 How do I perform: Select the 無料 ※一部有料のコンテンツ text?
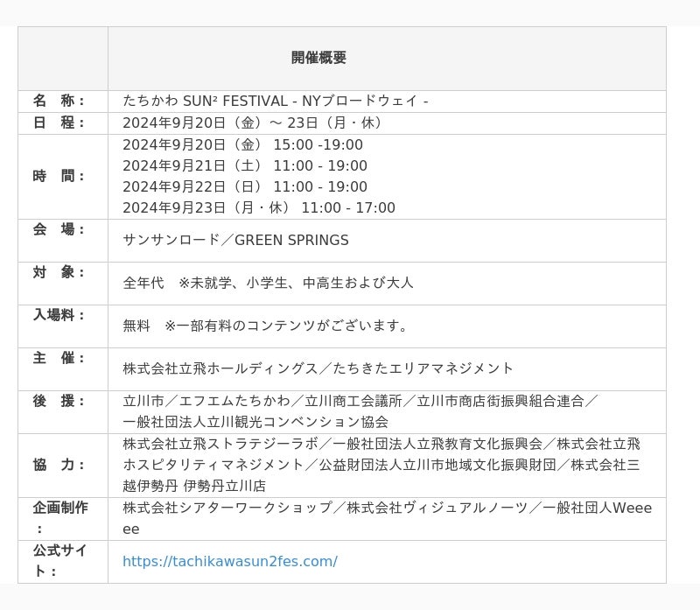tap(266, 326)
